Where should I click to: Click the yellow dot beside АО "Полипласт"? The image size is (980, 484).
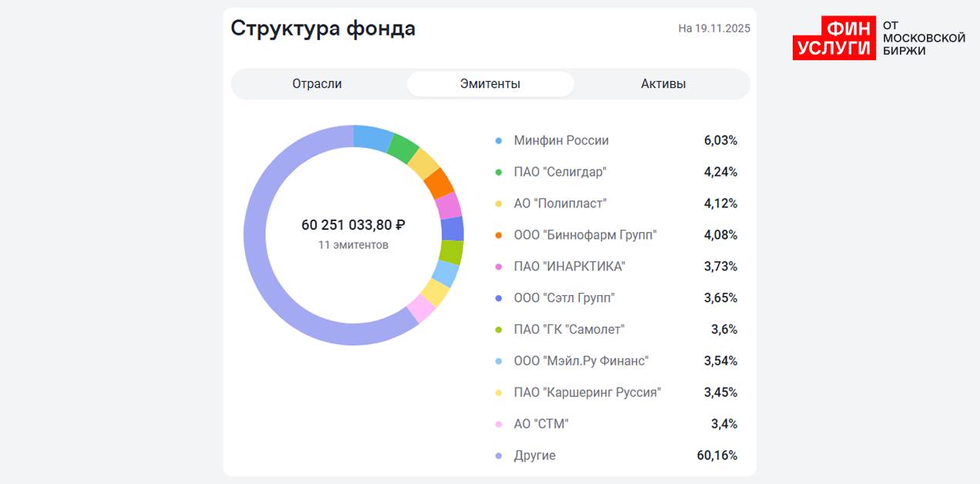click(x=498, y=204)
